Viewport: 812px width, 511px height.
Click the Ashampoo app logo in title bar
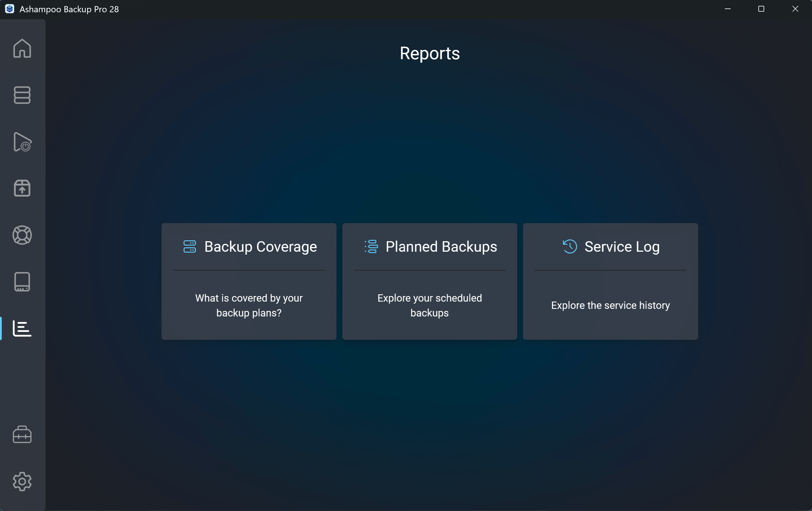(9, 9)
